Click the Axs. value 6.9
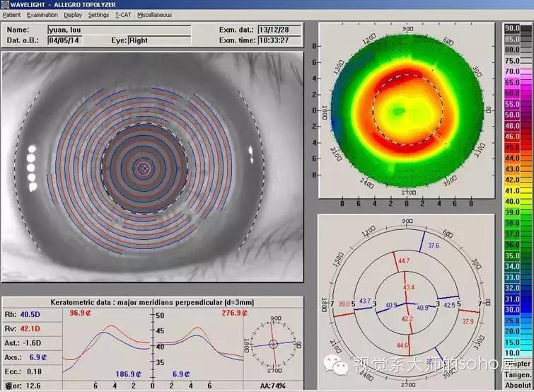This screenshot has width=534, height=392. (38, 357)
